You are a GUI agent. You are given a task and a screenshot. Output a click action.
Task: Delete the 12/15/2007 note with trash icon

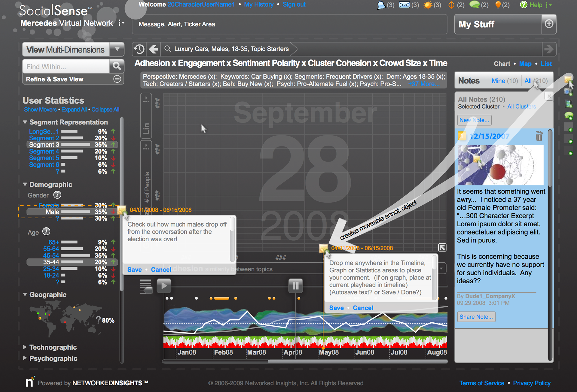click(x=539, y=136)
